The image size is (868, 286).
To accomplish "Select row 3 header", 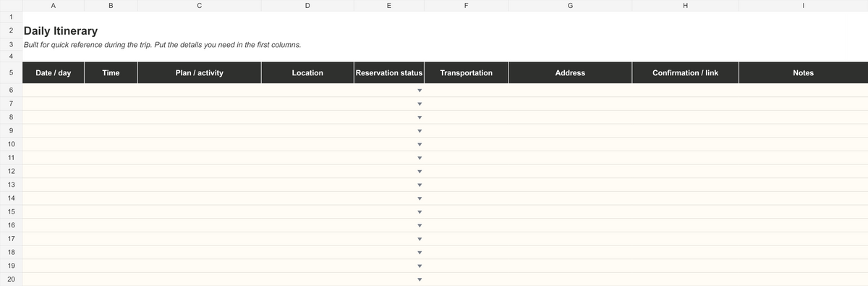I will pos(11,45).
